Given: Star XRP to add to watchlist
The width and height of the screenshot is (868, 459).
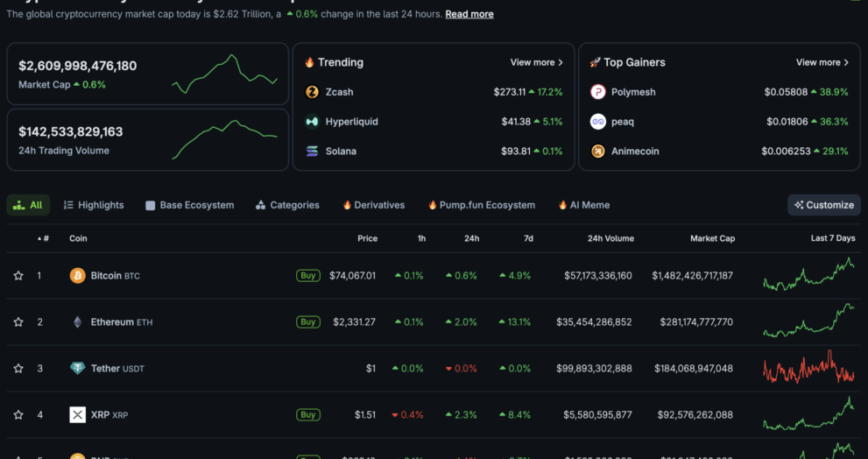Looking at the screenshot, I should tap(18, 415).
